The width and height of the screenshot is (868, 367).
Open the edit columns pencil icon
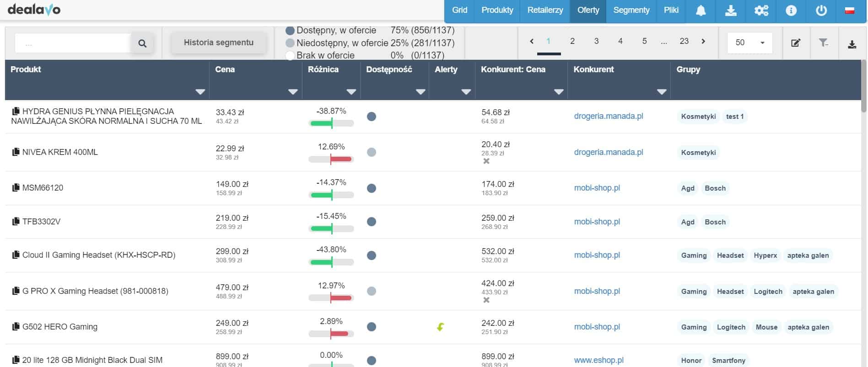click(796, 43)
